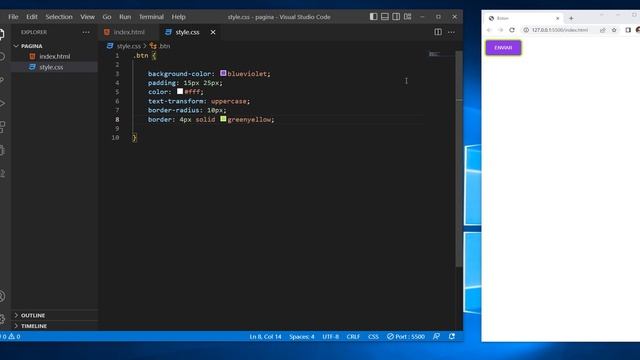Open the Run menu
The height and width of the screenshot is (360, 640).
[125, 17]
